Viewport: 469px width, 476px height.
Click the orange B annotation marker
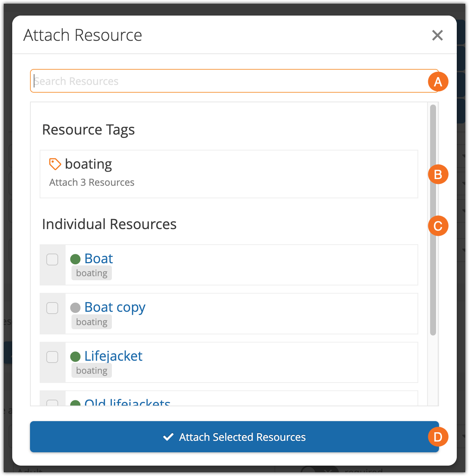(x=438, y=174)
